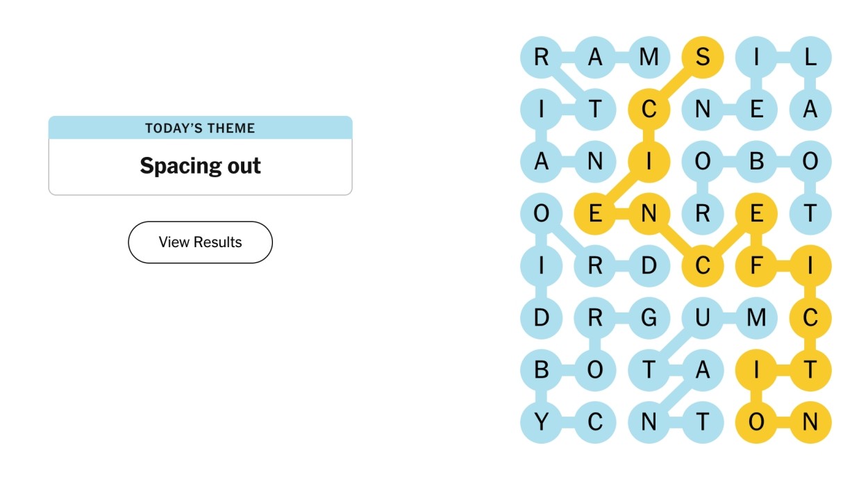
Task: Tap the blue N between C and E
Action: (703, 109)
